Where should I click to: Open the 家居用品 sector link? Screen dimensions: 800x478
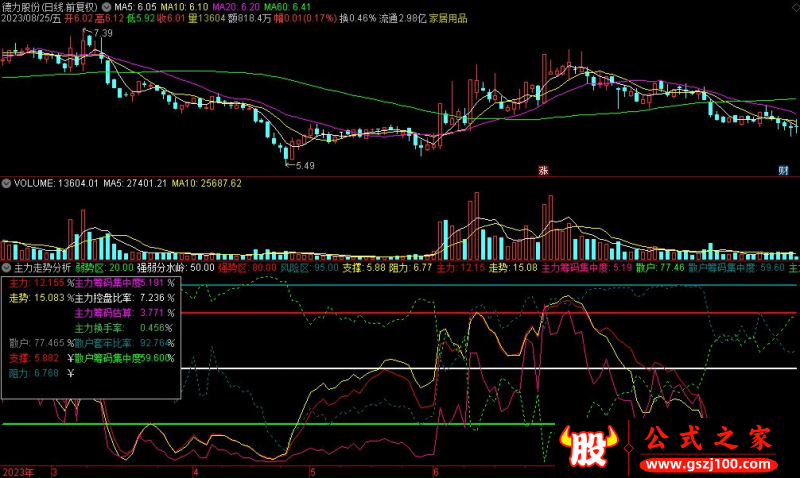click(448, 19)
